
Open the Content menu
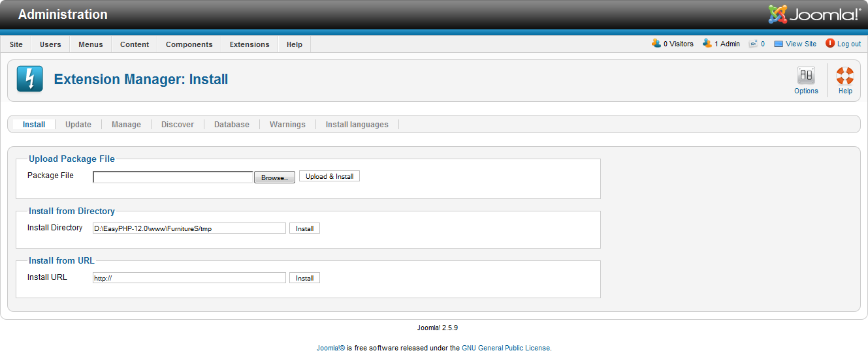[x=135, y=44]
